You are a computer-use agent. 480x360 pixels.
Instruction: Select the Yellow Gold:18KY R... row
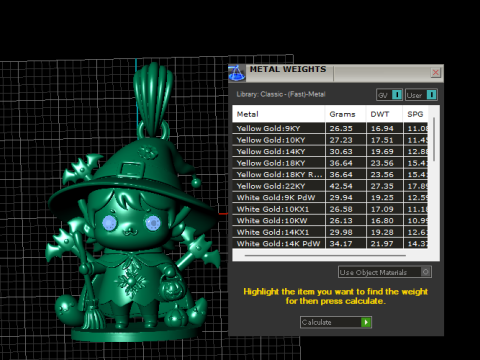coord(330,174)
